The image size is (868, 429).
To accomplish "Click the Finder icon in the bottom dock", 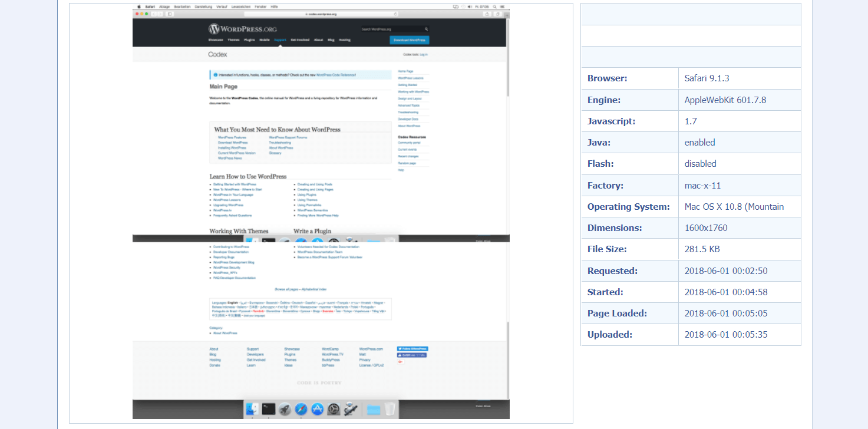I will pyautogui.click(x=252, y=409).
